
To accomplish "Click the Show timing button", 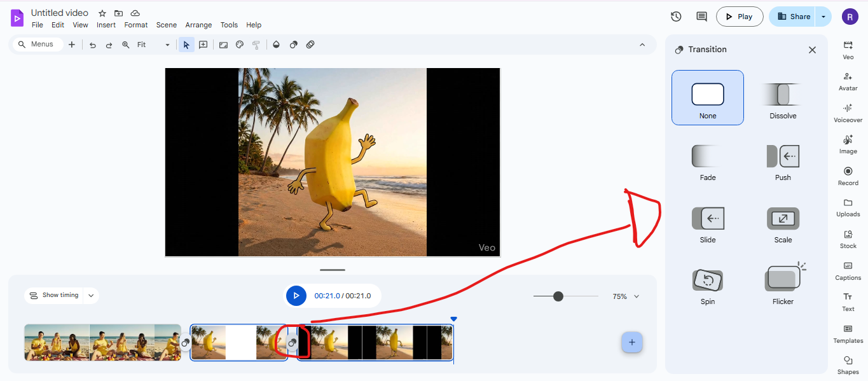I will click(x=55, y=295).
